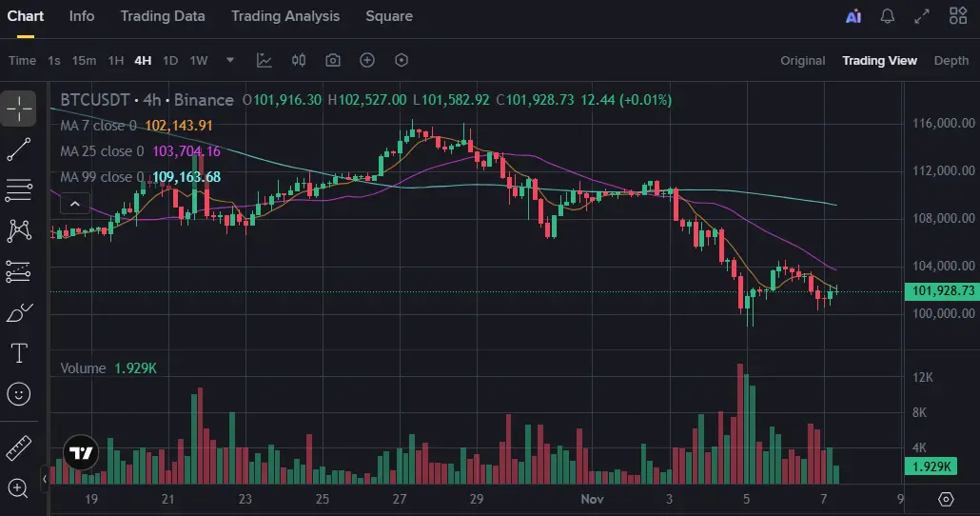Select the crosshair cursor tool
Viewport: 980px width, 516px height.
click(19, 109)
